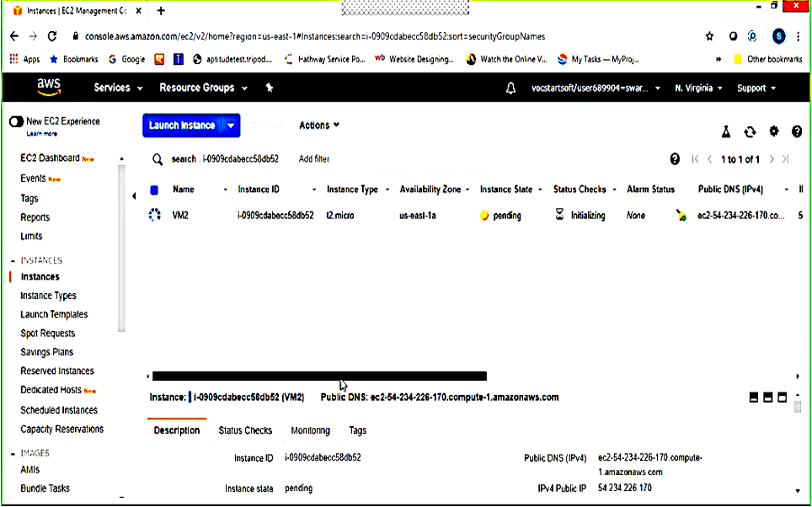The width and height of the screenshot is (812, 507).
Task: Refresh the instances list
Action: pos(750,132)
